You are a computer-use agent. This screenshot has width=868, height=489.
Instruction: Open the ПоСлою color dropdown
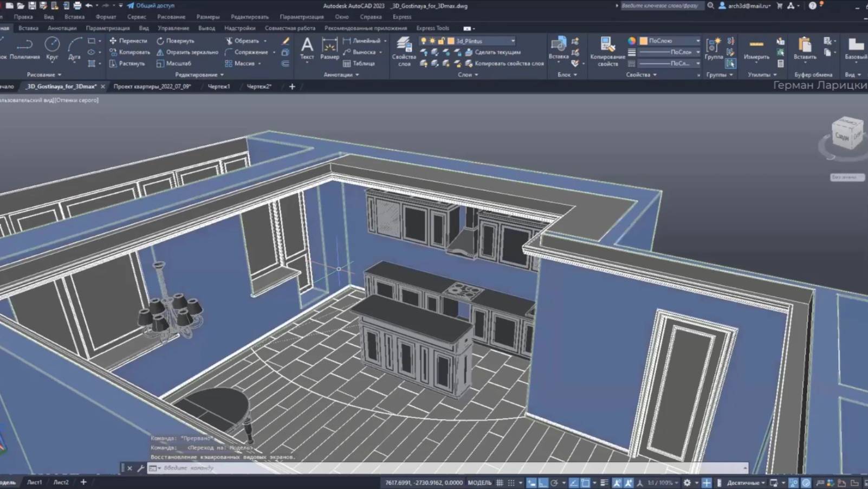[x=698, y=41]
